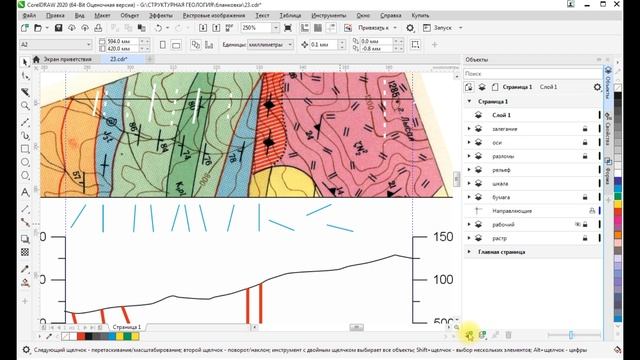The height and width of the screenshot is (360, 640).
Task: Toggle lock on the оси layer
Action: click(x=585, y=142)
